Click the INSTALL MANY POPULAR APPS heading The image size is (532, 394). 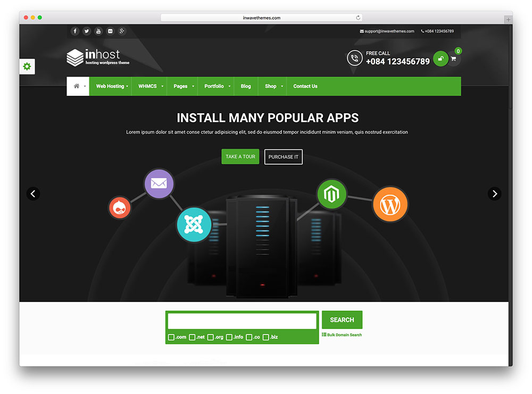coord(268,118)
